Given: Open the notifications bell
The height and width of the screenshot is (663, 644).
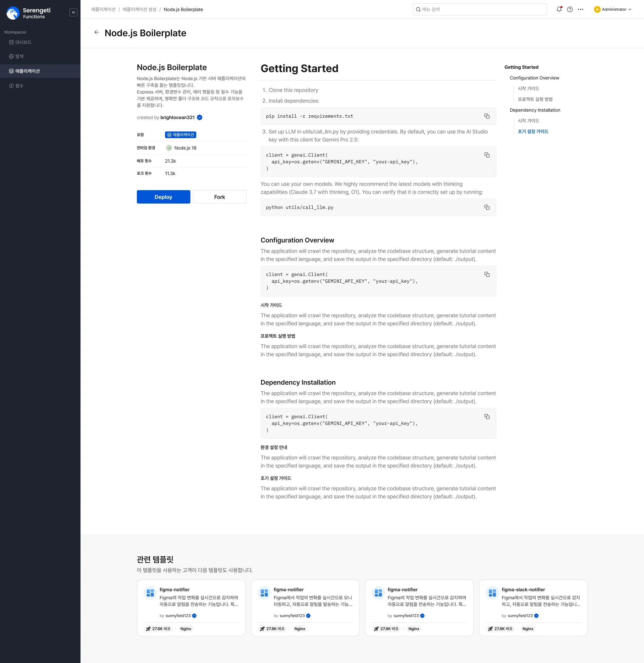Looking at the screenshot, I should 559,9.
